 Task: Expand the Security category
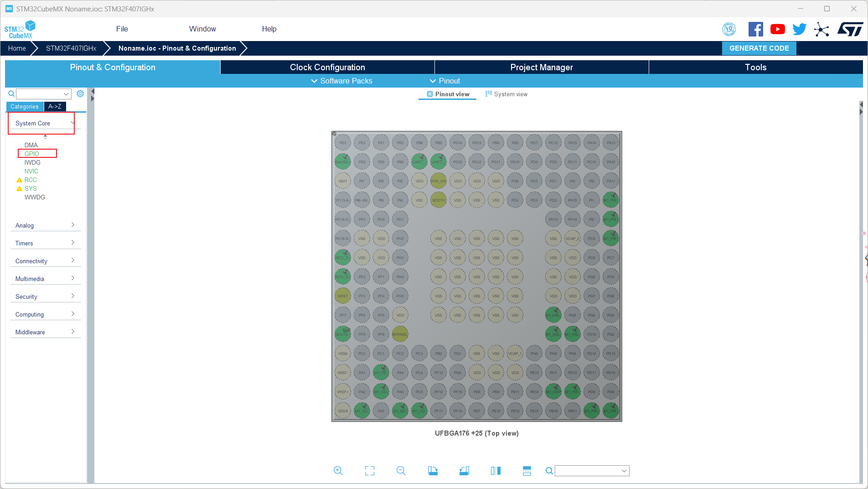pyautogui.click(x=46, y=297)
